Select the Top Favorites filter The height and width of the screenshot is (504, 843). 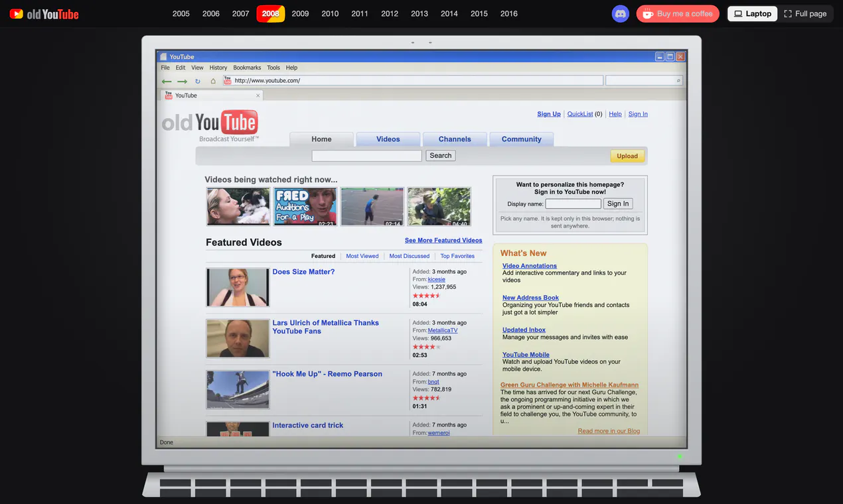click(x=457, y=256)
